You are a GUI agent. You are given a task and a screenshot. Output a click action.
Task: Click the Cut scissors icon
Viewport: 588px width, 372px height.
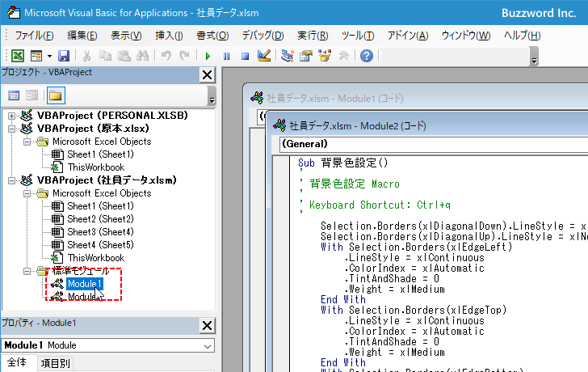pos(86,56)
